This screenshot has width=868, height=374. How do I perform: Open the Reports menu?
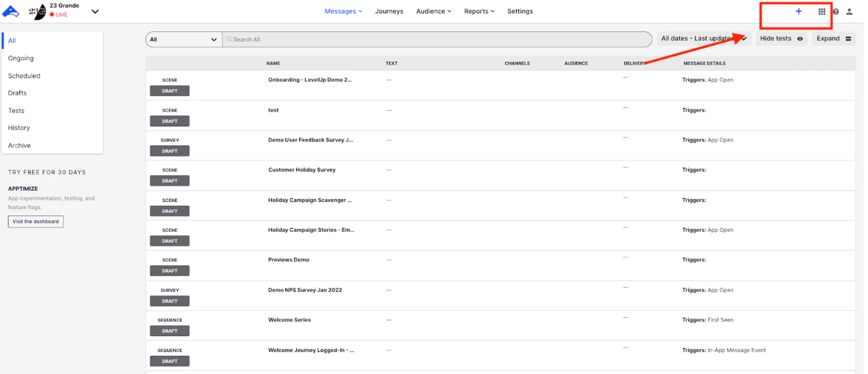tap(478, 11)
